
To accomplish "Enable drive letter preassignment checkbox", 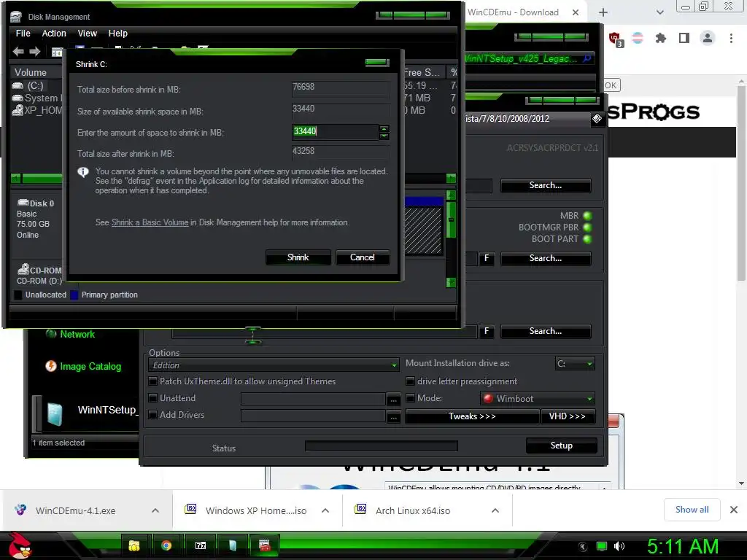I will (410, 381).
